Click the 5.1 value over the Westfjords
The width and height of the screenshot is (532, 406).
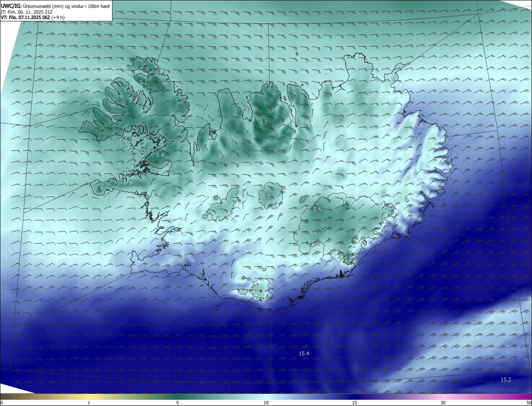143,82
